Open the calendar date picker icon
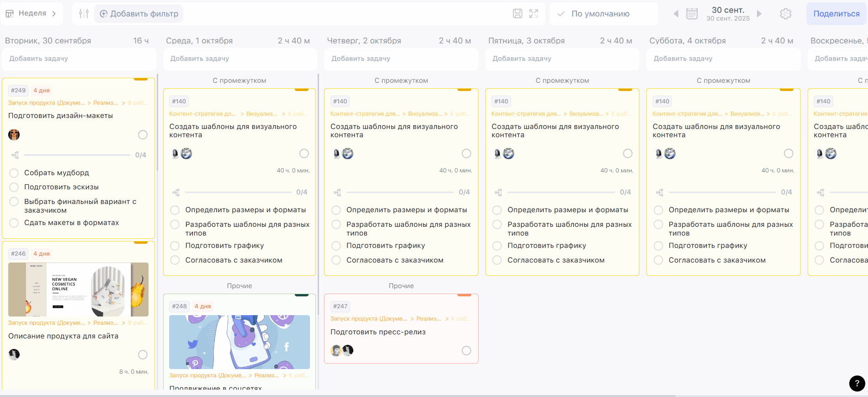This screenshot has width=868, height=397. [x=692, y=14]
